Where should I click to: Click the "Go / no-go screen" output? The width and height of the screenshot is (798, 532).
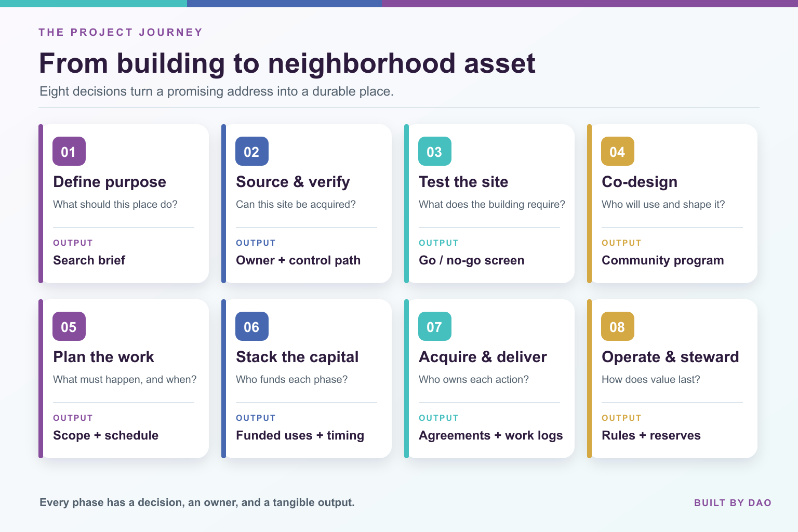[472, 260]
